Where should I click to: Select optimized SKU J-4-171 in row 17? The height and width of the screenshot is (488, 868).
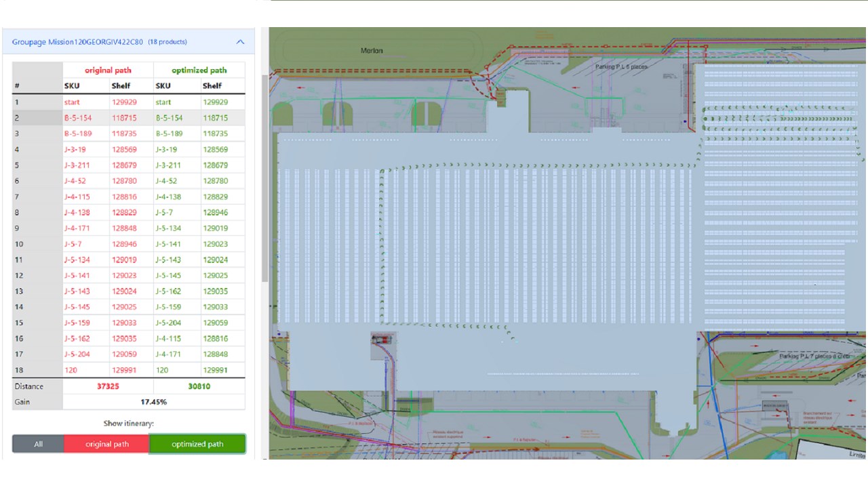(169, 354)
